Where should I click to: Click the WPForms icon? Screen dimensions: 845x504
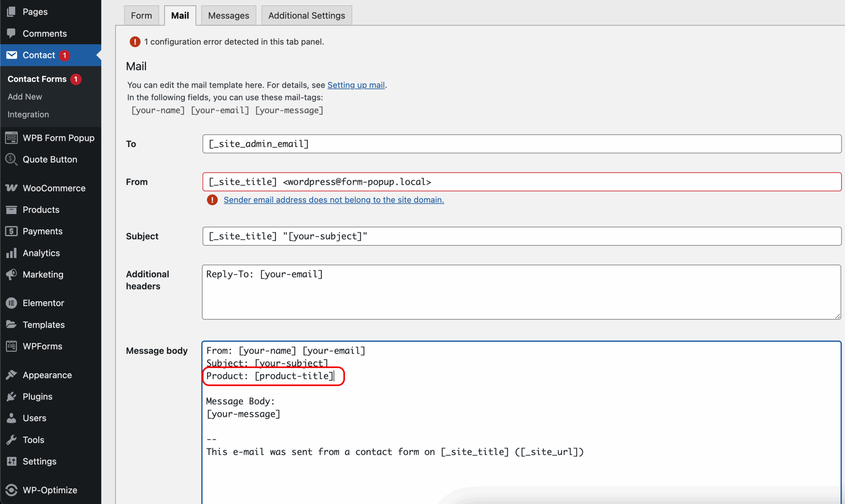[x=11, y=346]
